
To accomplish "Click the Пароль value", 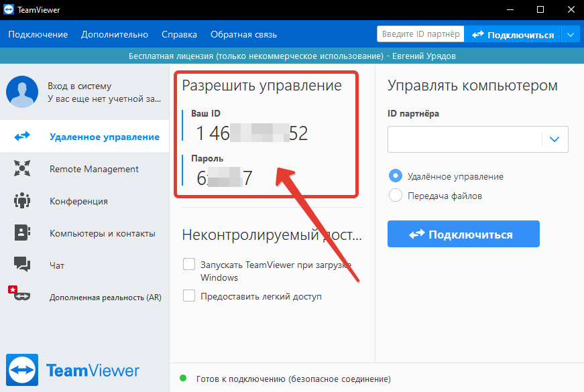I will pos(225,178).
